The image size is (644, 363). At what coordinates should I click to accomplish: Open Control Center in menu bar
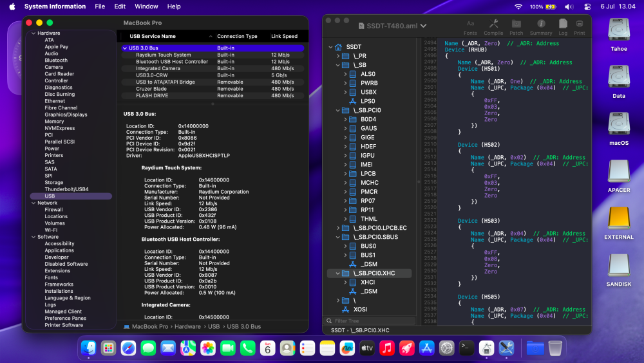pyautogui.click(x=587, y=6)
